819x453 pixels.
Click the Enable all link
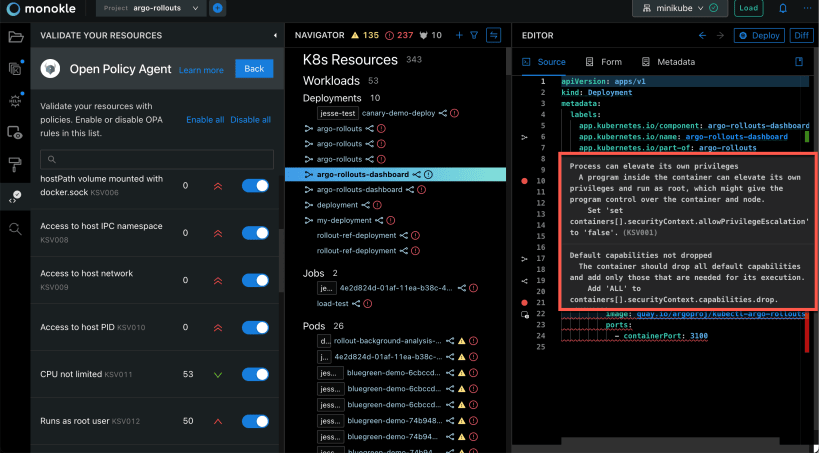pyautogui.click(x=205, y=120)
